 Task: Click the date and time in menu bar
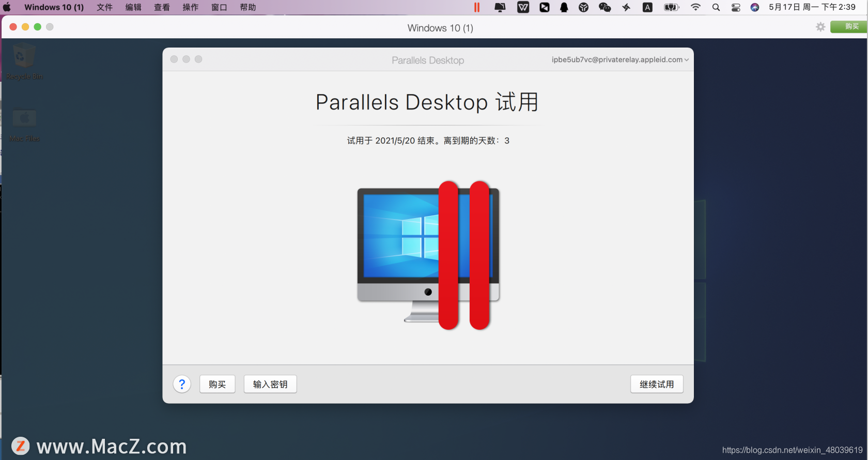[812, 7]
